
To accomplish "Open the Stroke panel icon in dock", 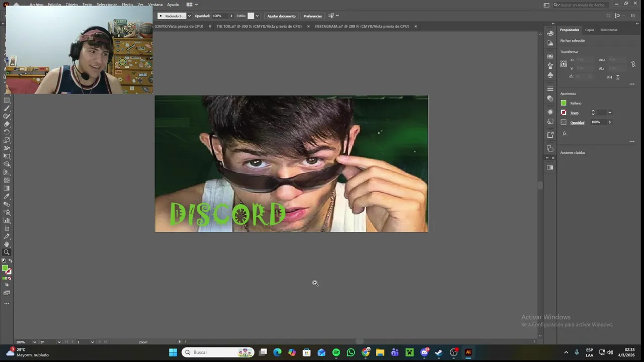I will pos(550,89).
